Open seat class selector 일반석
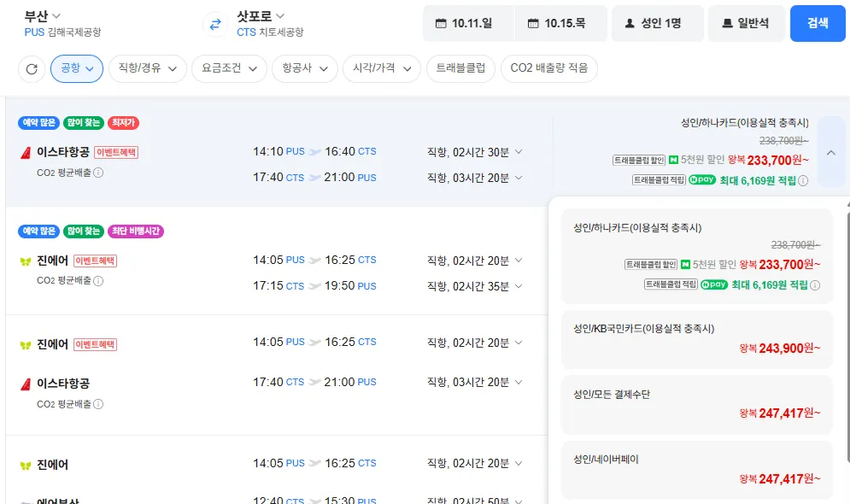The image size is (850, 504). [747, 23]
